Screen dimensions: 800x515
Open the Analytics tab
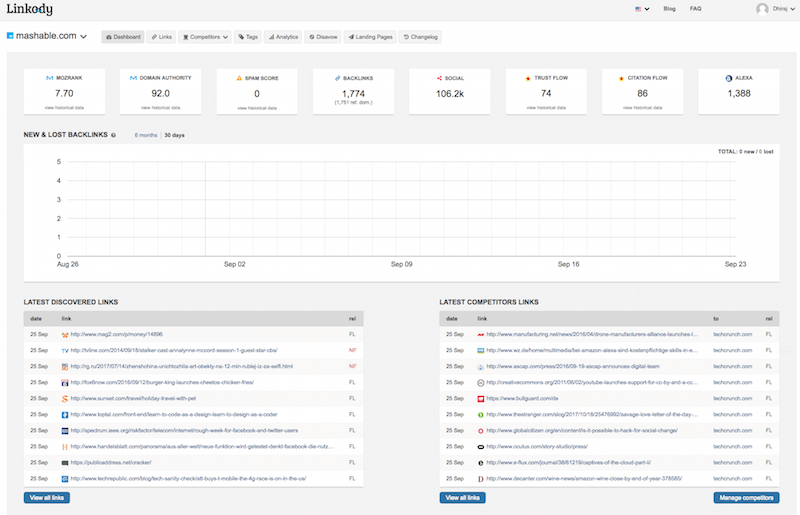pos(283,37)
